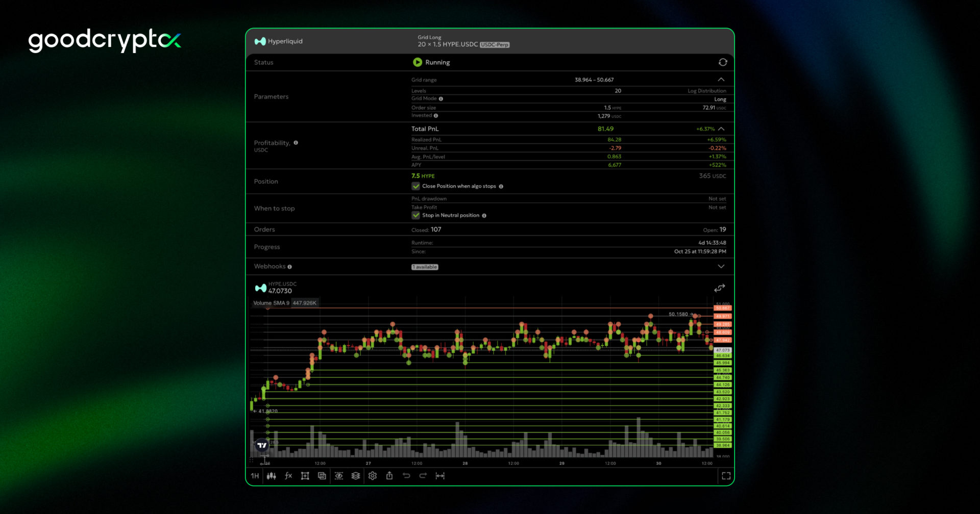
Task: Undo the last chart action
Action: (x=406, y=476)
